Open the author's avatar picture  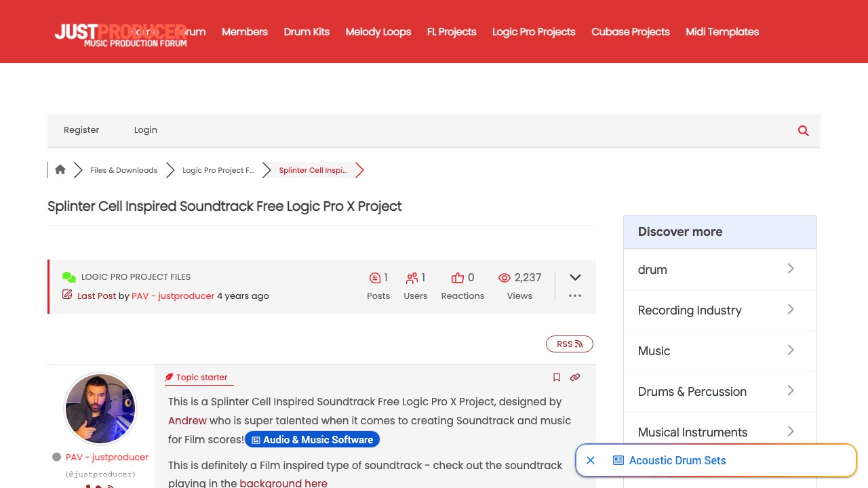pos(100,409)
